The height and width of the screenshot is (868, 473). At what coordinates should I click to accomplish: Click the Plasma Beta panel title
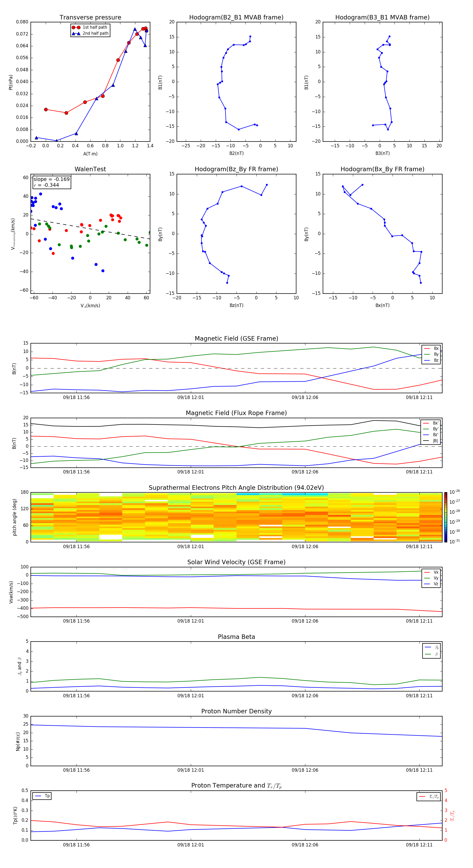click(x=236, y=637)
